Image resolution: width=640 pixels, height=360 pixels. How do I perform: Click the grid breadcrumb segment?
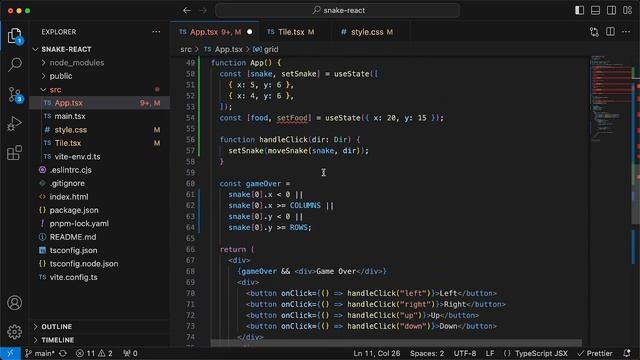coord(266,49)
